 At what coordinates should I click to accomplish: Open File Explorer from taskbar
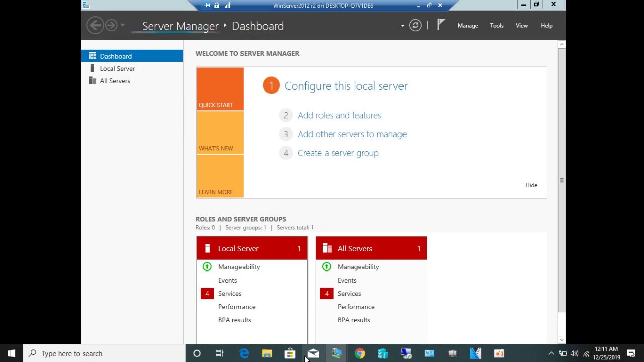click(267, 353)
